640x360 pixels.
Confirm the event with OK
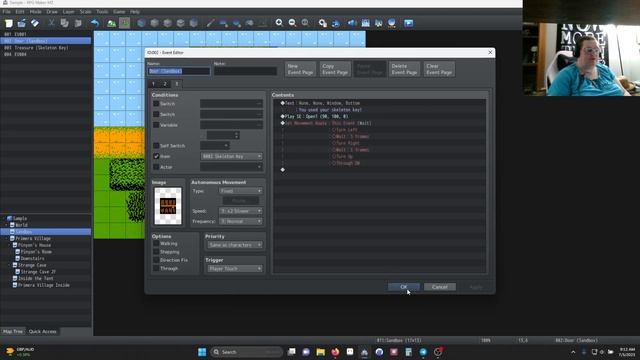[x=403, y=287]
